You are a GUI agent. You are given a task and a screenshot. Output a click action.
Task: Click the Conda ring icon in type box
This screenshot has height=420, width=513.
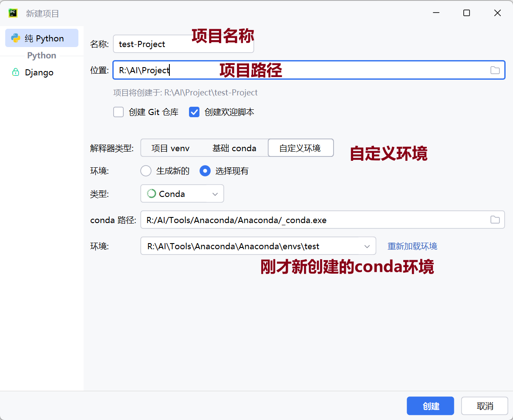(x=152, y=194)
